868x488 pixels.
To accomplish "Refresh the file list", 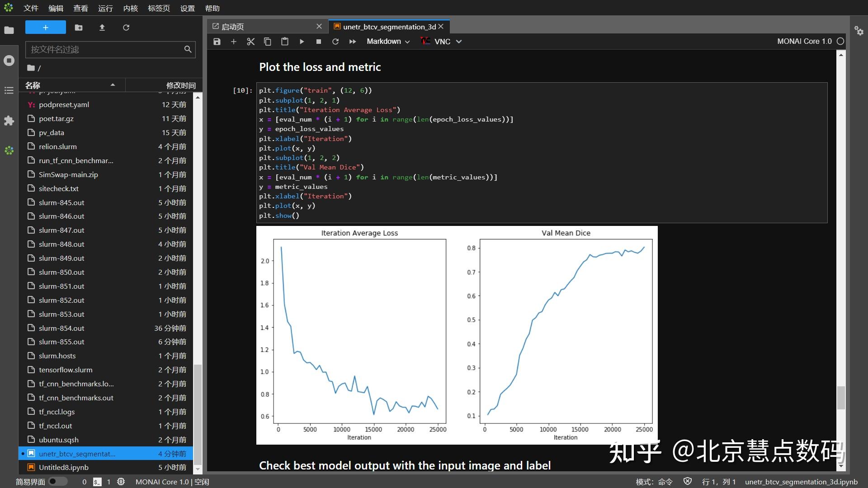I will [126, 28].
